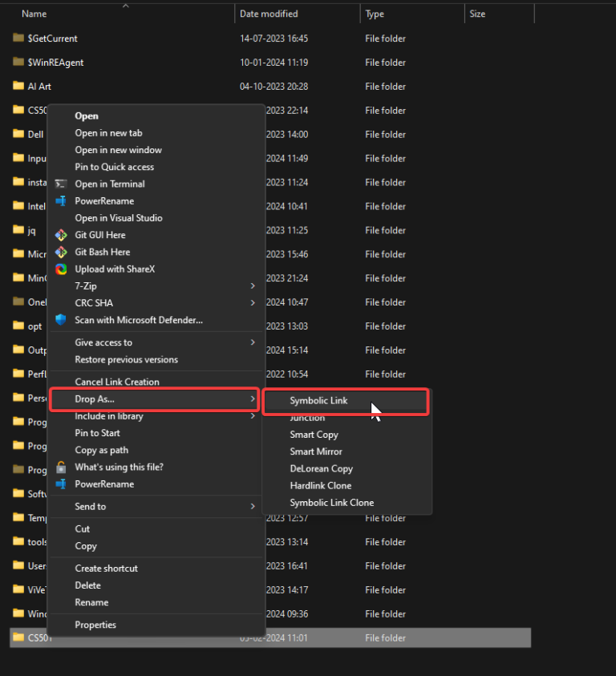Click the first PowerRename icon below Open in Terminal
Screen dimensions: 616x676
pyautogui.click(x=61, y=201)
